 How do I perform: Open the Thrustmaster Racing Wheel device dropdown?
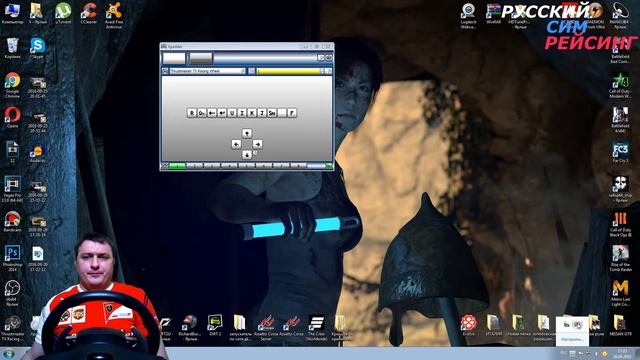[x=207, y=71]
